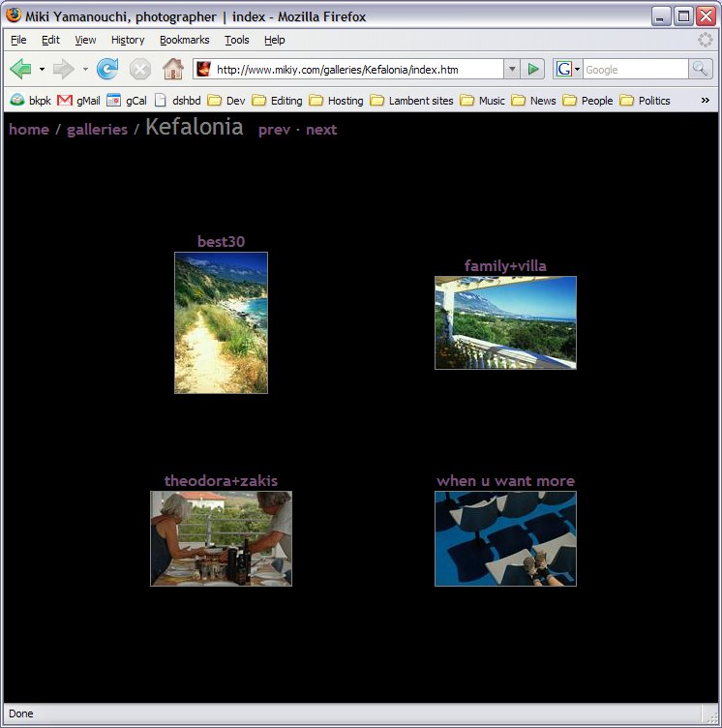
Task: Open the People bookmarks folder
Action: [x=587, y=101]
